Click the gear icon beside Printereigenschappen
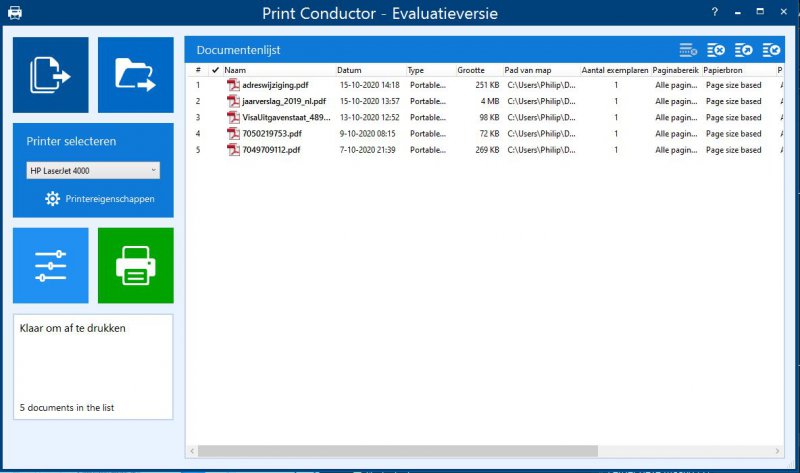800x473 pixels. (x=52, y=198)
